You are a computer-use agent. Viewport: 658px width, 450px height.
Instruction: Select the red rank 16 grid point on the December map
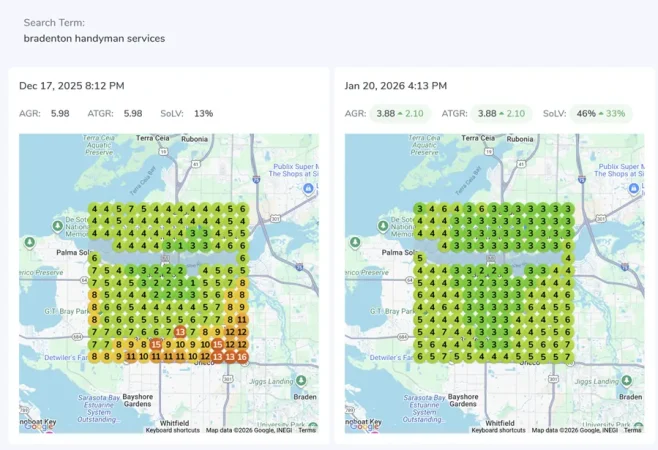(242, 357)
